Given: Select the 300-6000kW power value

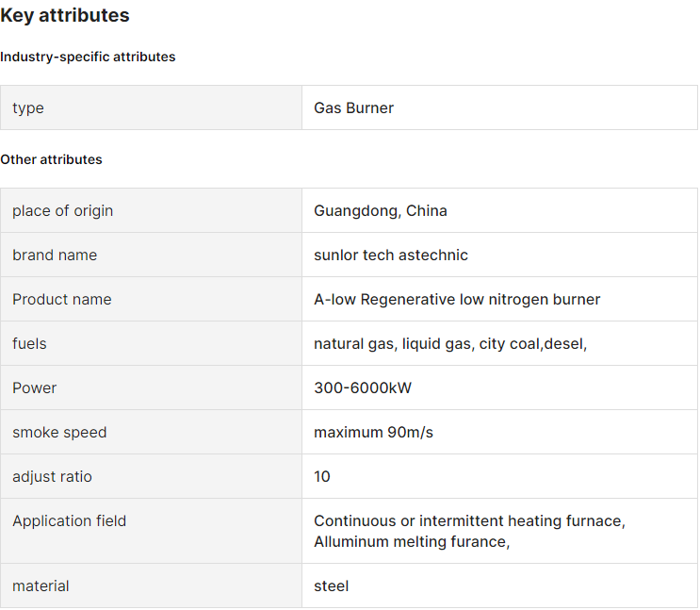Looking at the screenshot, I should point(362,388).
